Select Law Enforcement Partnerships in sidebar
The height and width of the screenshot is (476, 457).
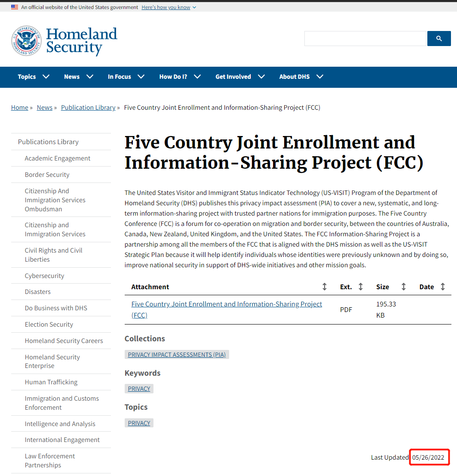[50, 461]
